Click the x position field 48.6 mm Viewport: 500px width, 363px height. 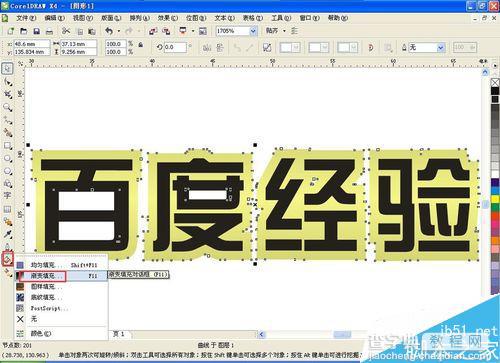click(32, 44)
